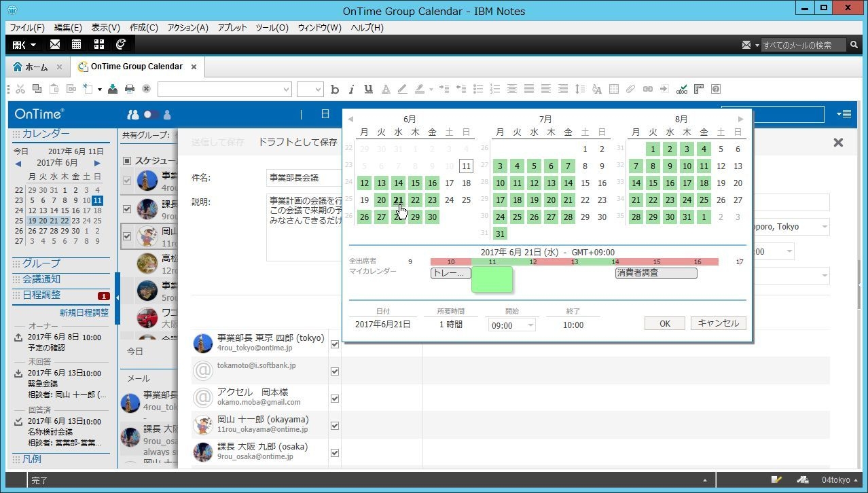The width and height of the screenshot is (868, 493).
Task: Click the calendar icon in the black toolbar
Action: click(x=77, y=44)
